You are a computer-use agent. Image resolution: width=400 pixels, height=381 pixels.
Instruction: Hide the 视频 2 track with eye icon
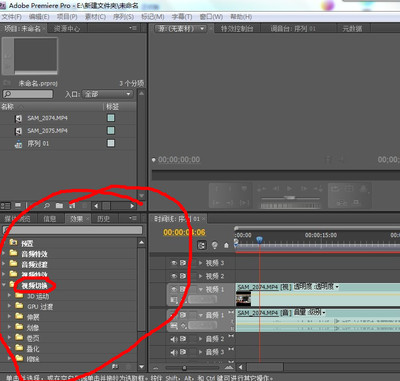click(174, 276)
